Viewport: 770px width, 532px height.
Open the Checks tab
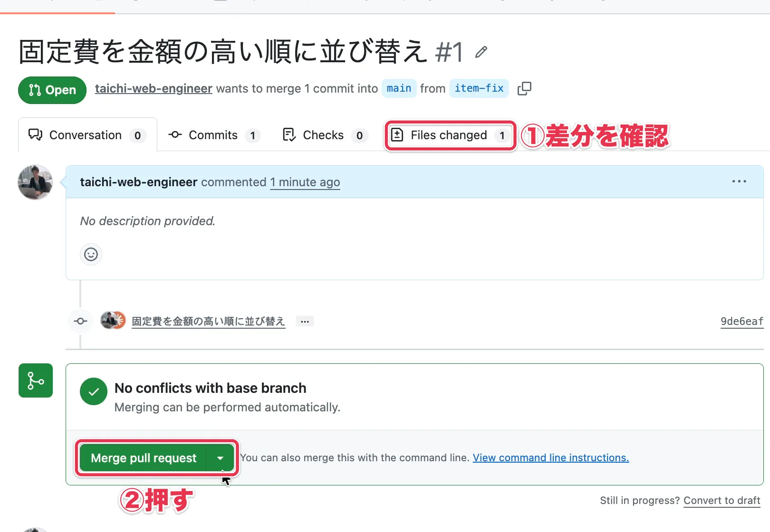point(325,135)
